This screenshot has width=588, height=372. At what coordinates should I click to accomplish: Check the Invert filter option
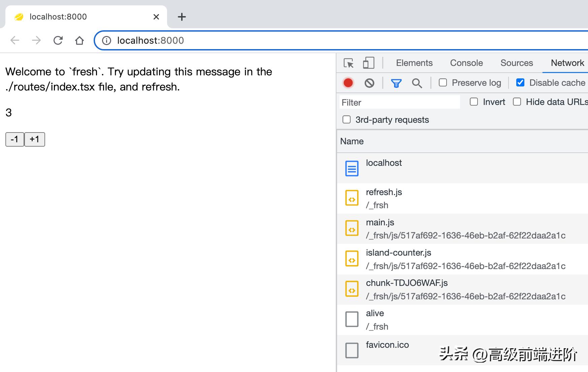click(x=474, y=102)
